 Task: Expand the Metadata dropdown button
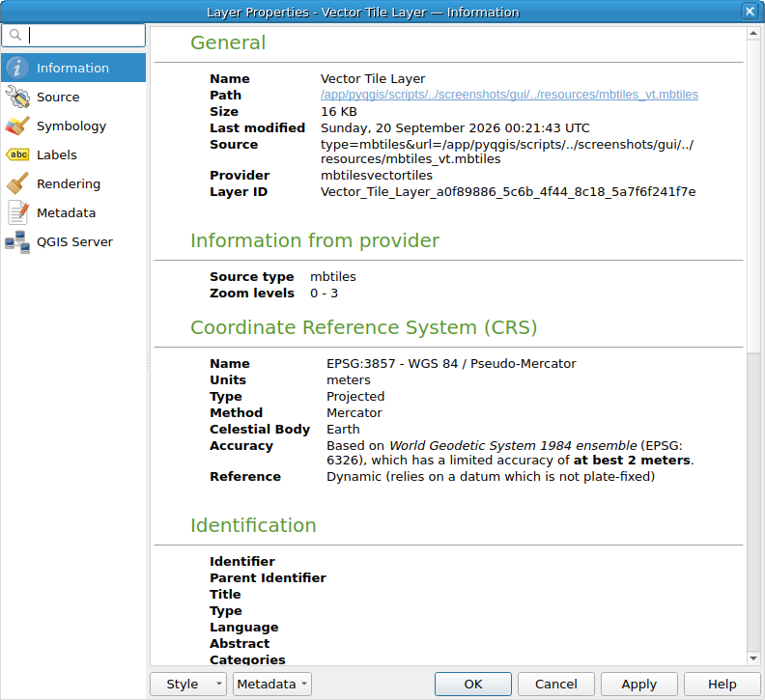(x=272, y=684)
